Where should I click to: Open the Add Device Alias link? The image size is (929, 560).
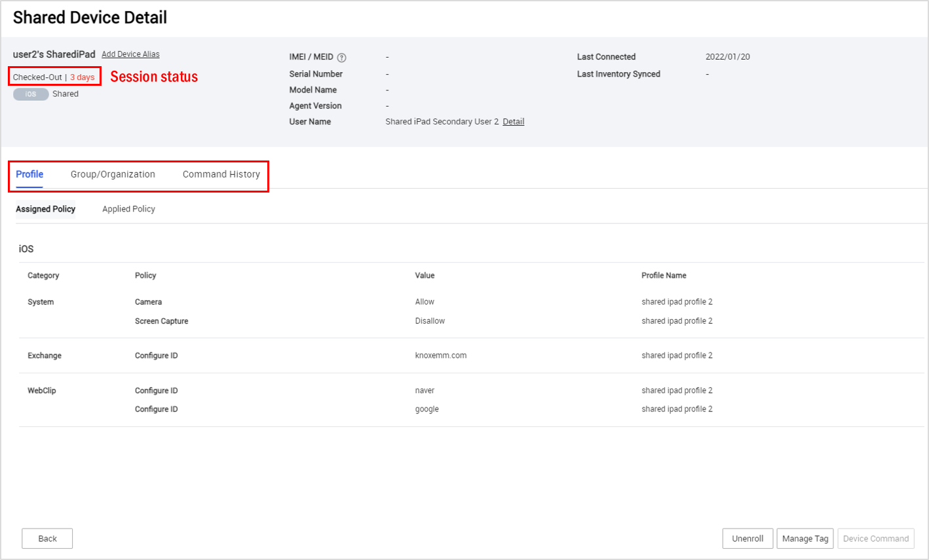pos(130,54)
